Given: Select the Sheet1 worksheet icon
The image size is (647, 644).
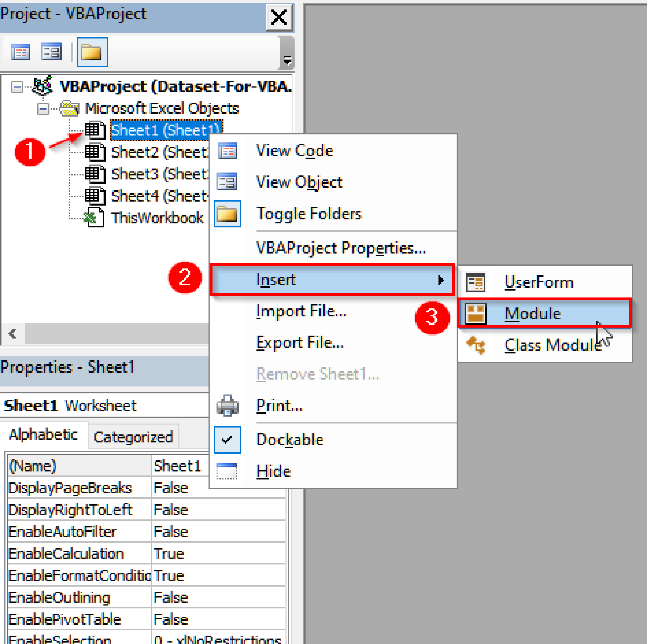Looking at the screenshot, I should tap(95, 130).
